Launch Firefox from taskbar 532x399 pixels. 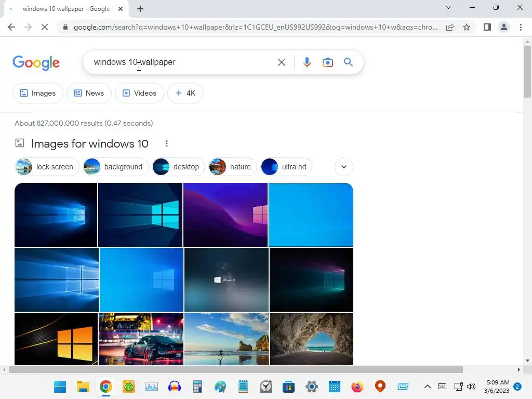point(357,387)
